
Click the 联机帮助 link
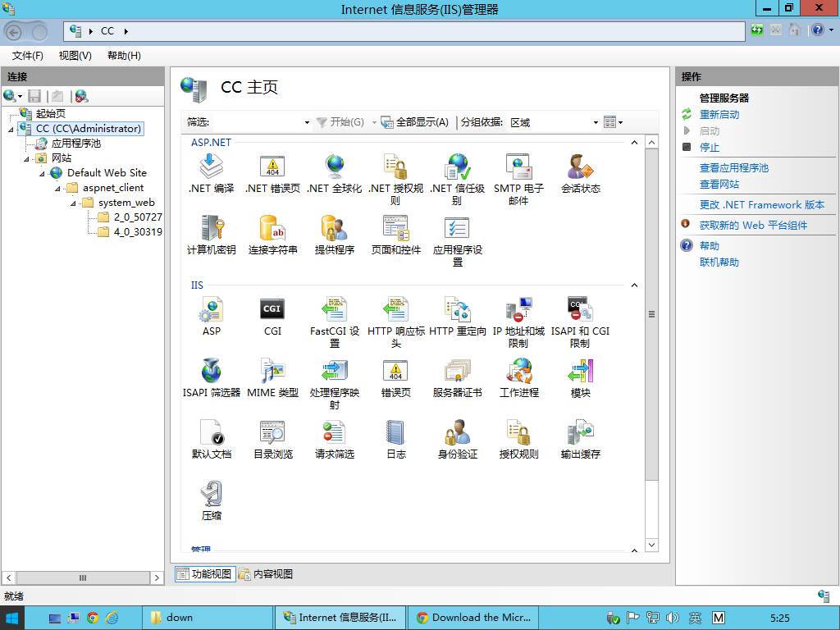tap(719, 262)
